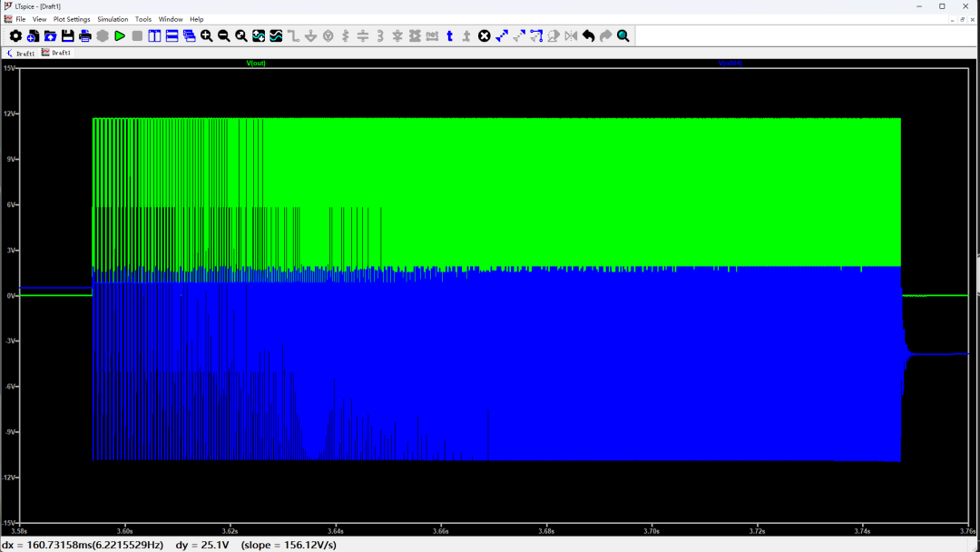
Task: Switch to the waveform Draft1 tab
Action: tap(56, 54)
